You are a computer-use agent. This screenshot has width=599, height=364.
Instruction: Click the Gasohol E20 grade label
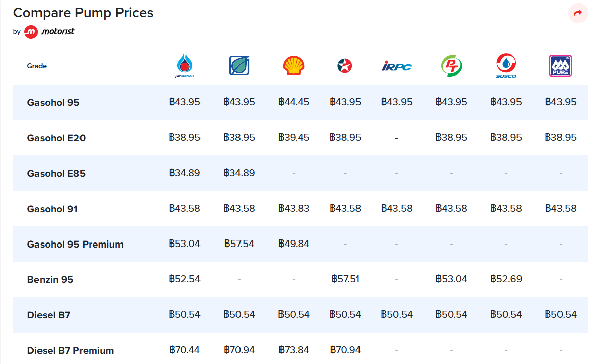pos(56,138)
